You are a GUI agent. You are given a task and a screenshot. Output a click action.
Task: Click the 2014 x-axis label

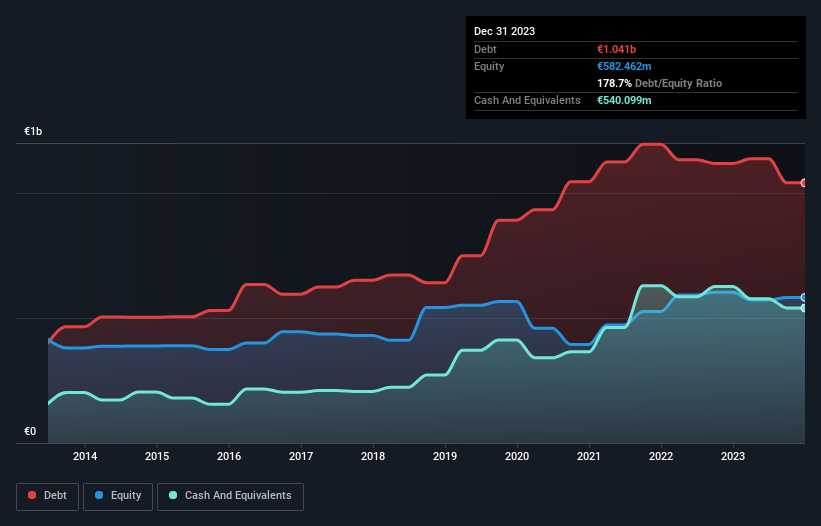[85, 456]
